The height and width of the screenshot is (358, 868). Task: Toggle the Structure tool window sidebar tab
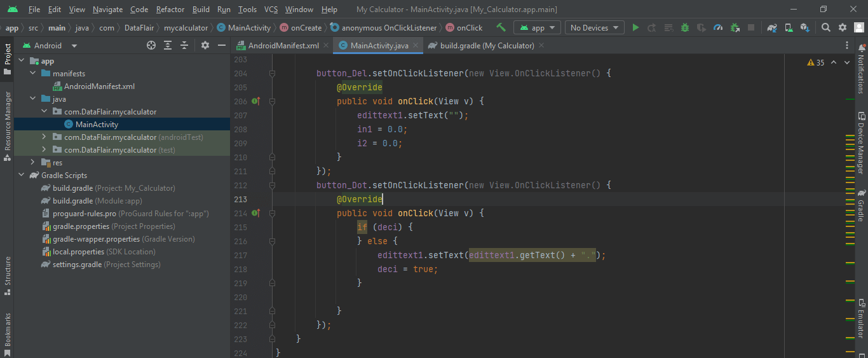(8, 275)
